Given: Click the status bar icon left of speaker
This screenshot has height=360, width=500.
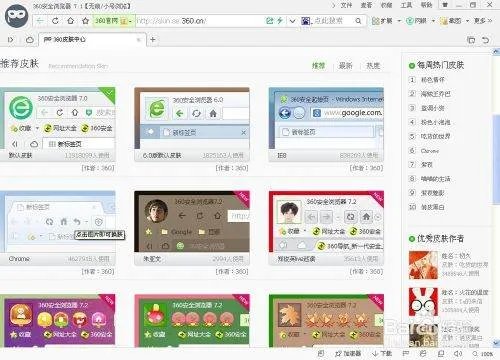Looking at the screenshot, I should tap(441, 354).
